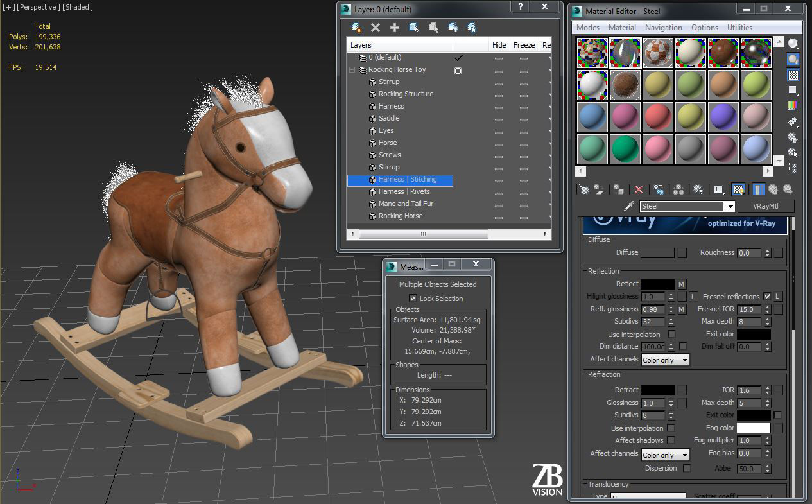Click Make Material Copy icon

pos(659,189)
